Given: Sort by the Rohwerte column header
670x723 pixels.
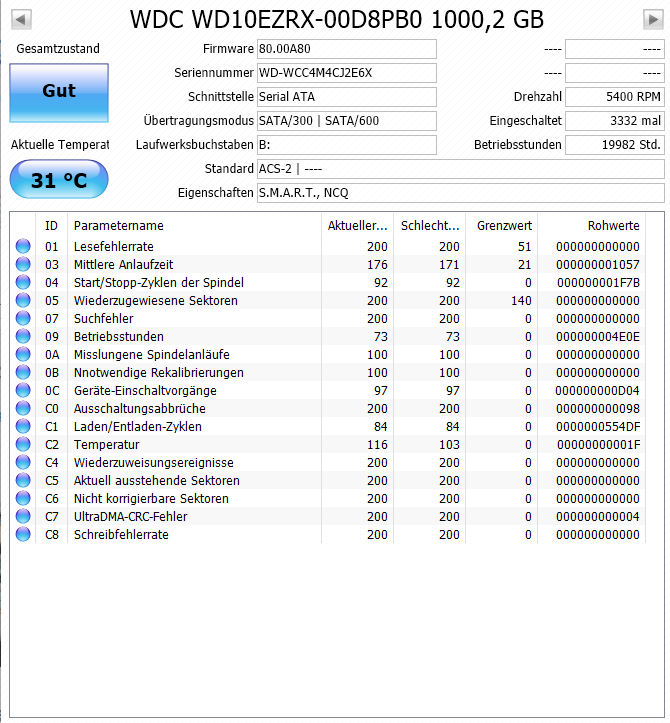Looking at the screenshot, I should pos(592,225).
